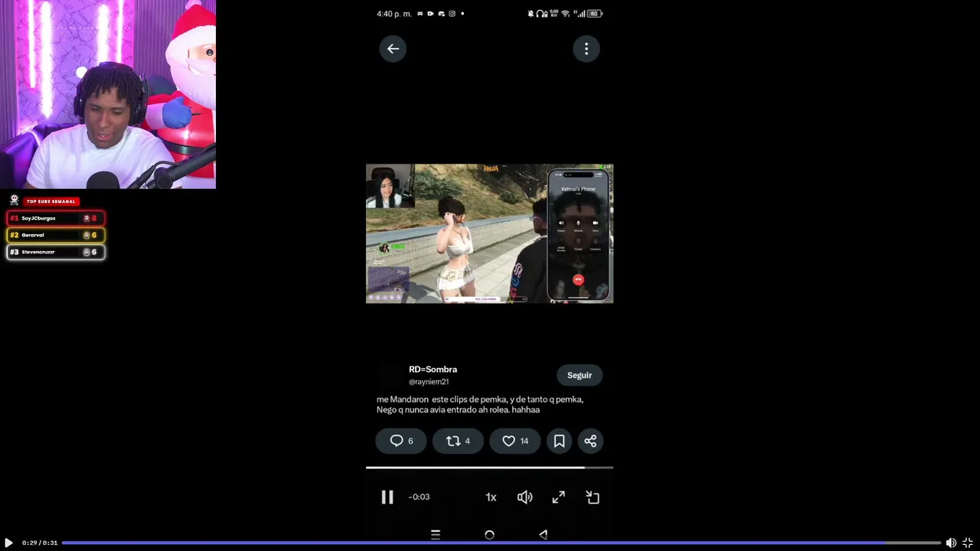Mute the tweet video's volume icon
980x551 pixels.
524,497
